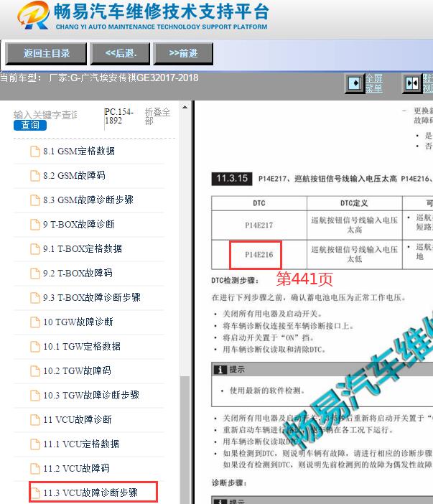Click the sidebar scrollbar up arrow

185,108
